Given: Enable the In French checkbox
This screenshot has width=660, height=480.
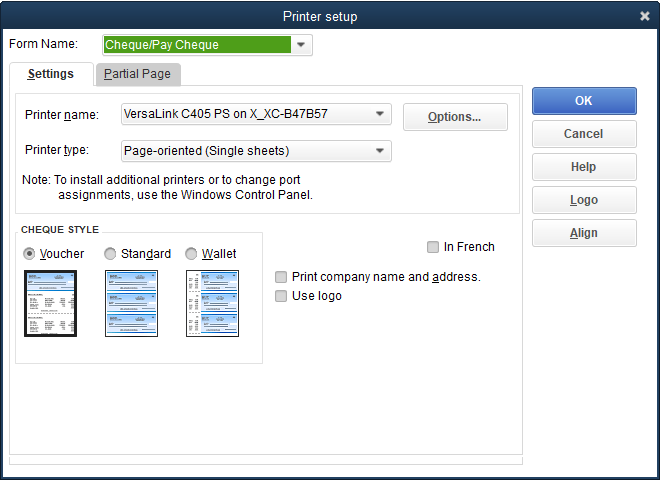Looking at the screenshot, I should point(433,247).
